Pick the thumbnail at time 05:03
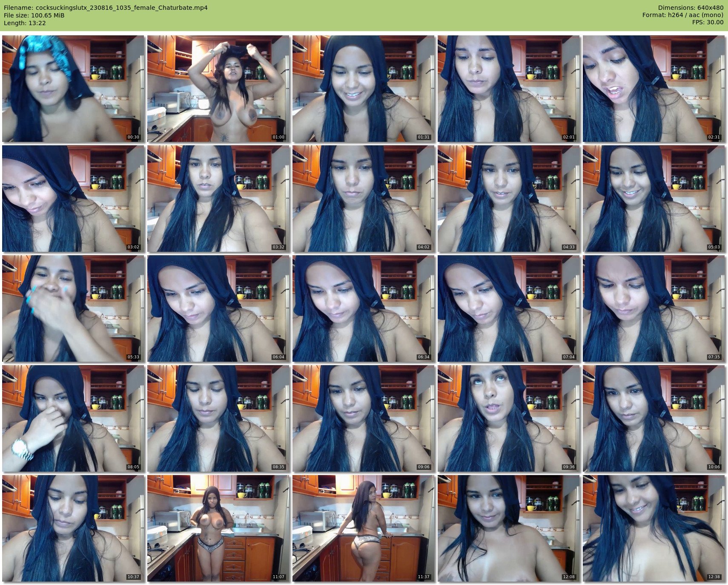The height and width of the screenshot is (585, 728). click(x=654, y=199)
